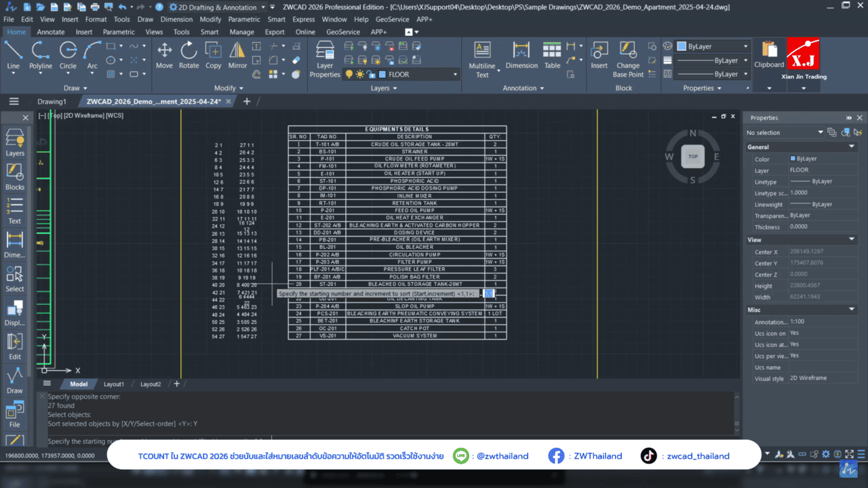Open Layer Properties manager

325,58
